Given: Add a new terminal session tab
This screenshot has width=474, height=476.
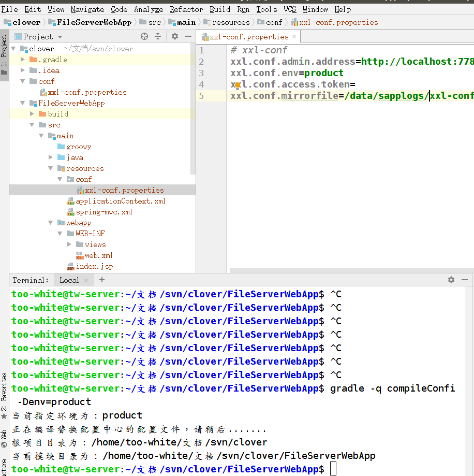Looking at the screenshot, I should pos(102,280).
